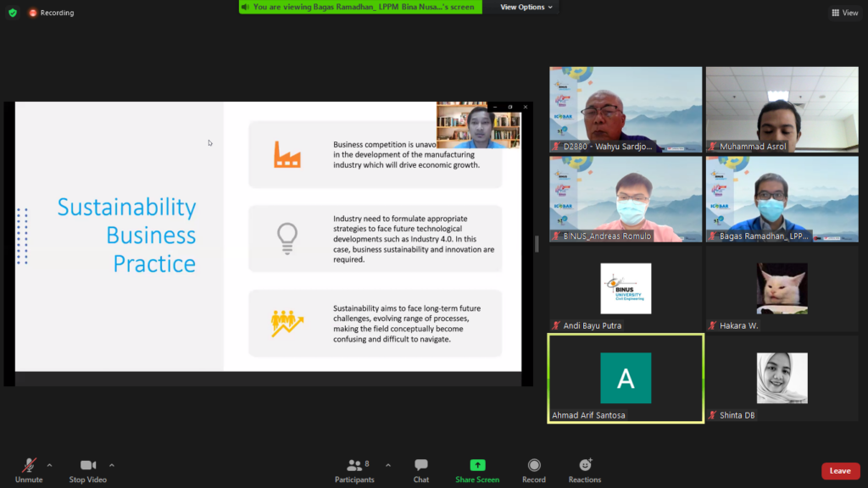Viewport: 868px width, 488px height.
Task: Open the Chat panel
Action: pyautogui.click(x=420, y=465)
